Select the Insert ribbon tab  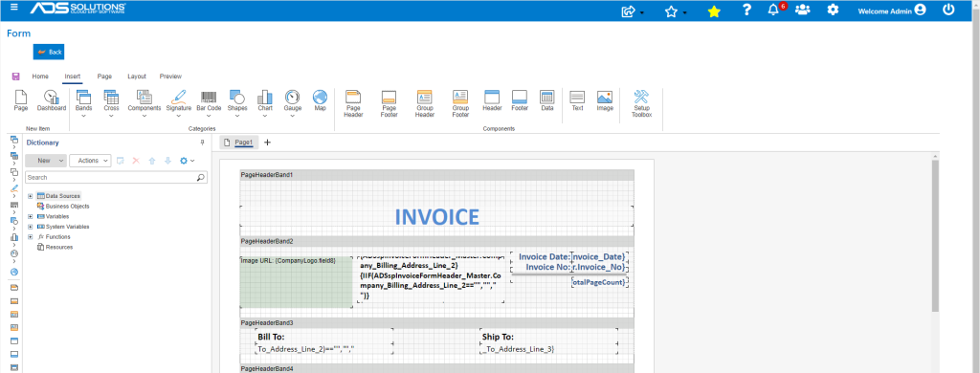click(x=73, y=77)
